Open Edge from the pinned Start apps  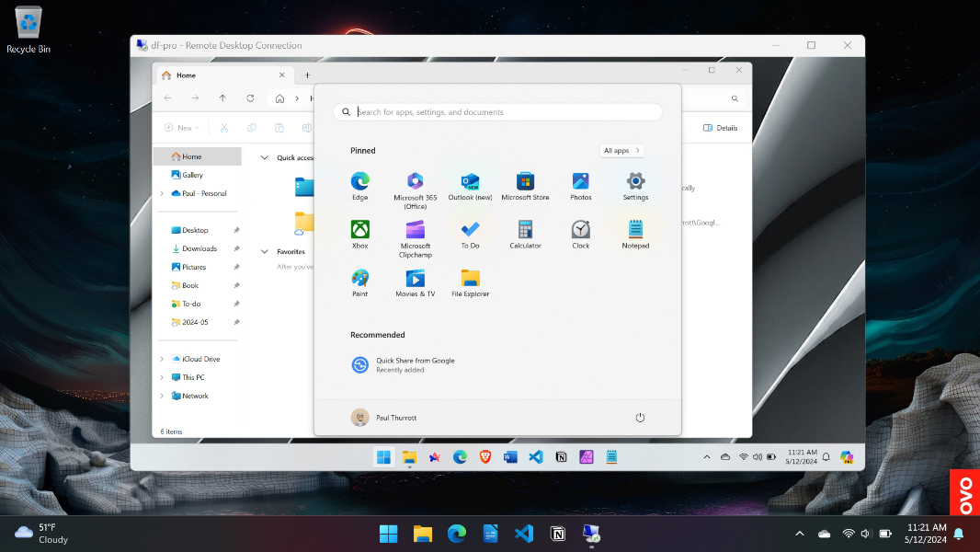click(x=360, y=186)
